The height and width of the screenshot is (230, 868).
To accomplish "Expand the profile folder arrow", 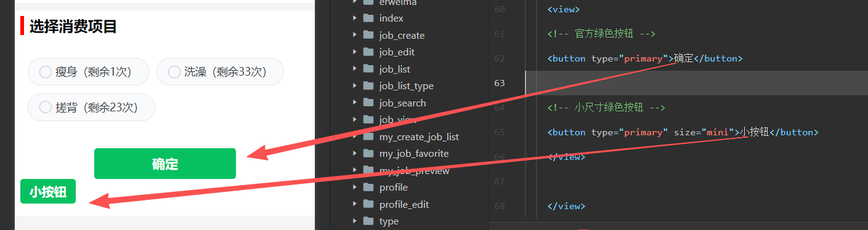I will click(355, 187).
